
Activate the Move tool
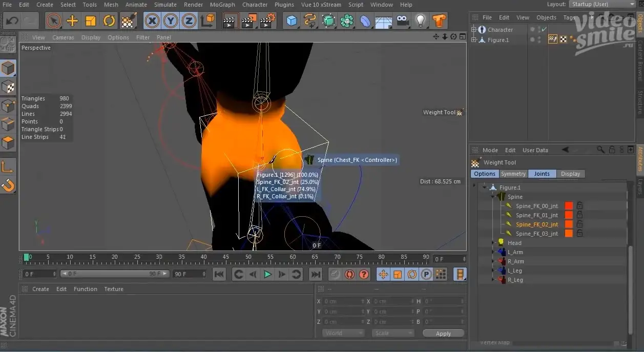click(72, 20)
